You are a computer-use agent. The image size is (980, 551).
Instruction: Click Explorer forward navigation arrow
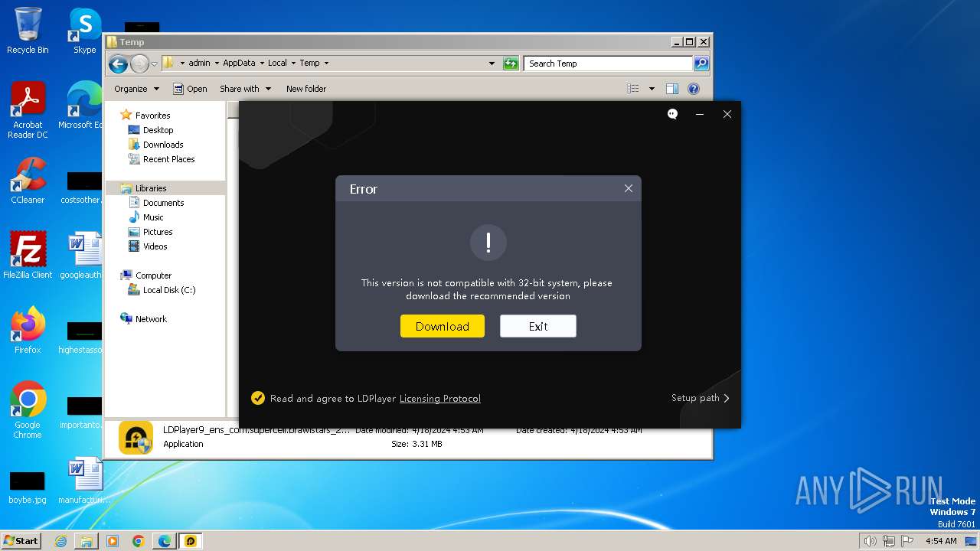click(139, 64)
